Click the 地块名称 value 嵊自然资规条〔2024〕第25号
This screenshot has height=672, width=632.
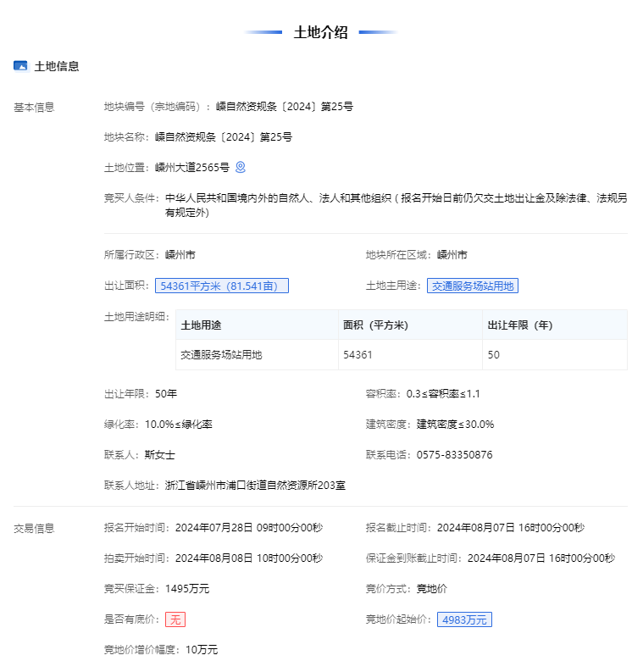coord(224,137)
